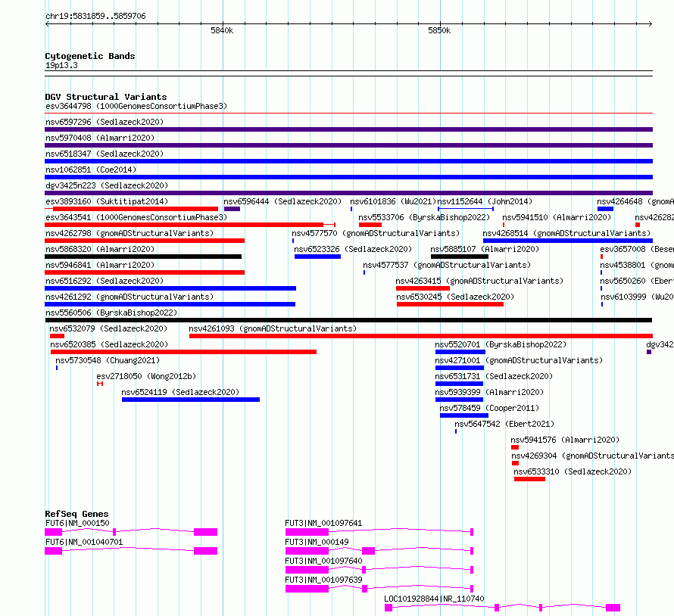Viewport: 674px width, 616px height.
Task: Click the black nsv5868320 variant bar
Action: [143, 257]
